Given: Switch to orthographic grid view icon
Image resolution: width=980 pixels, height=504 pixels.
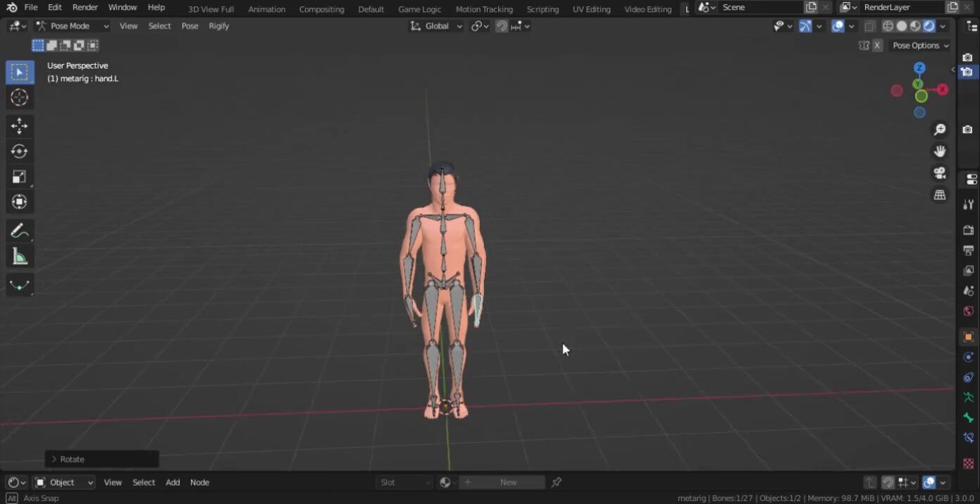Looking at the screenshot, I should [x=939, y=195].
